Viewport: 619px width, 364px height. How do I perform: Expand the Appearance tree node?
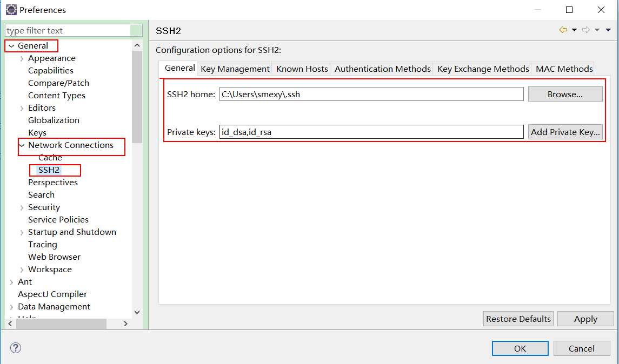pos(22,58)
